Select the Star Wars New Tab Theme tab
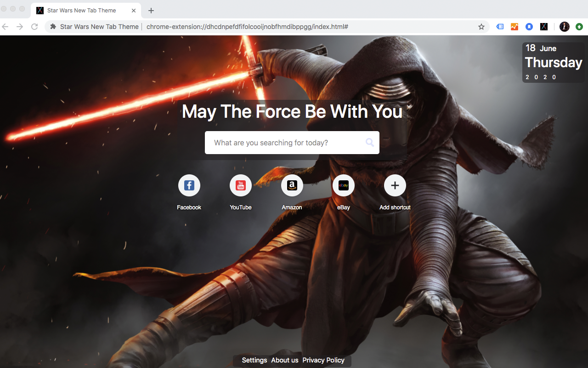Screen dimensions: 588x368 [86, 10]
